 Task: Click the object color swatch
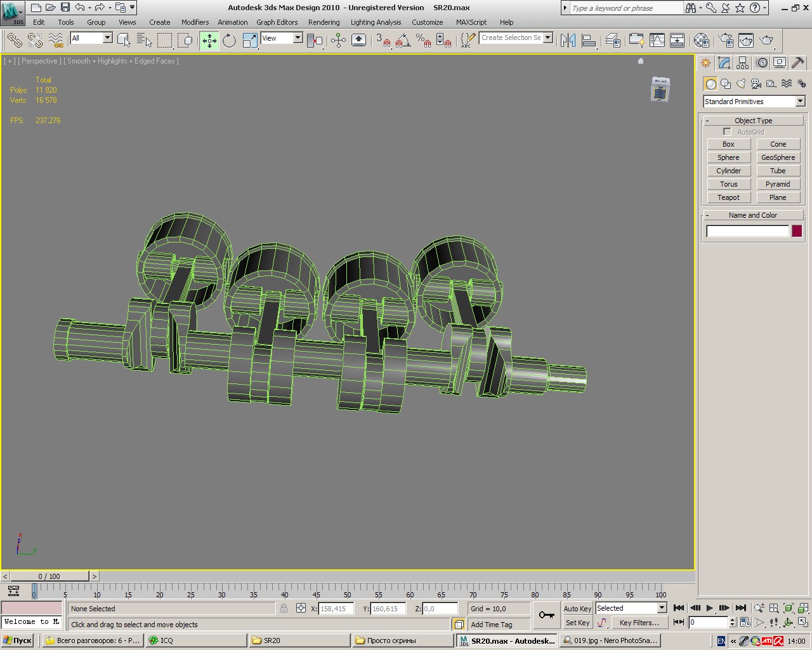click(x=797, y=231)
